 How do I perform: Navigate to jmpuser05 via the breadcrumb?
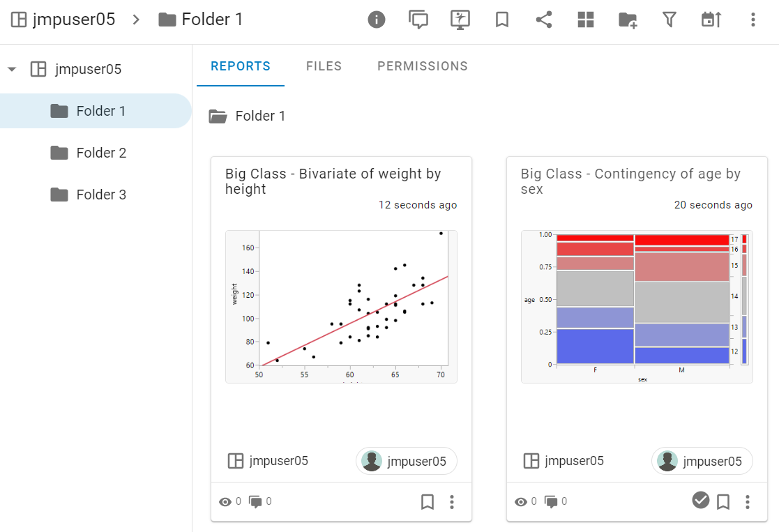pos(75,20)
